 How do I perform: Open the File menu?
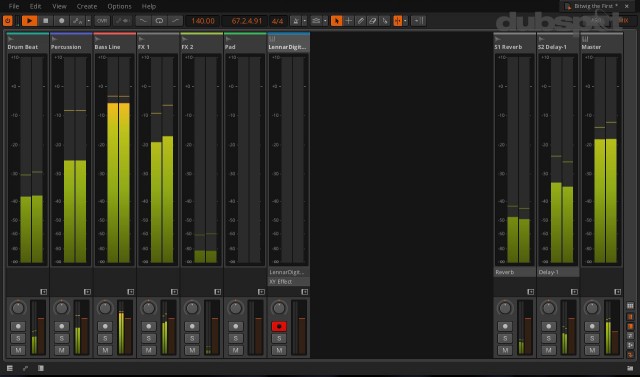13,6
